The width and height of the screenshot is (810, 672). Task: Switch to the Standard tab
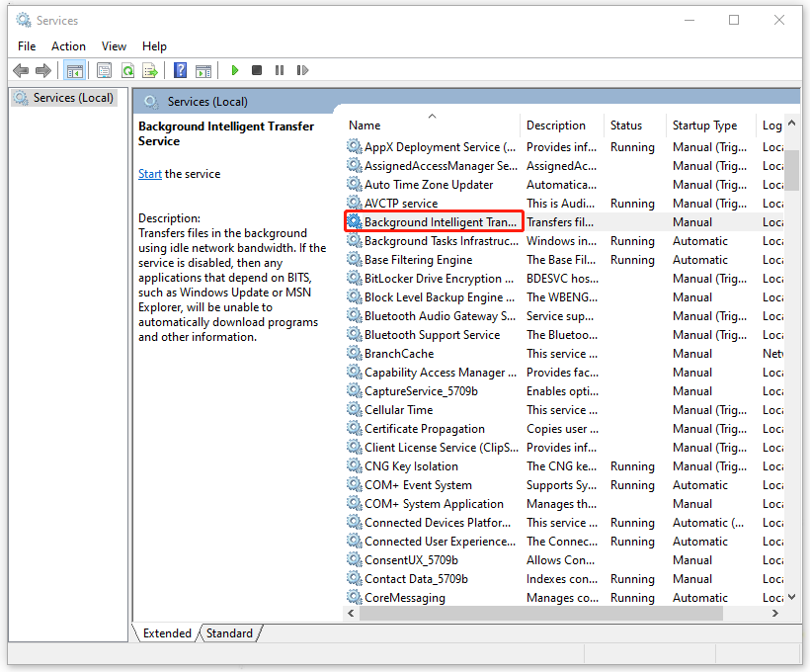click(229, 633)
